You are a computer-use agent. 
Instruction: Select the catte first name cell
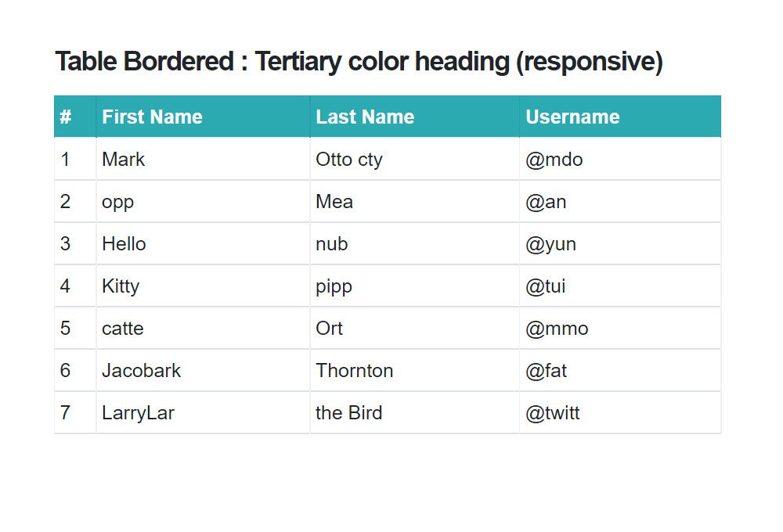[x=203, y=328]
